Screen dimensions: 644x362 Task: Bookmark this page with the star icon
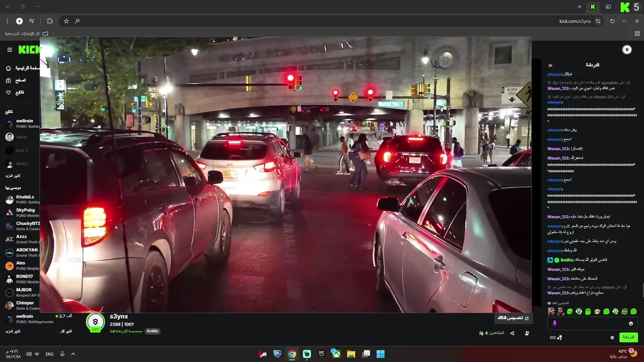(x=66, y=21)
